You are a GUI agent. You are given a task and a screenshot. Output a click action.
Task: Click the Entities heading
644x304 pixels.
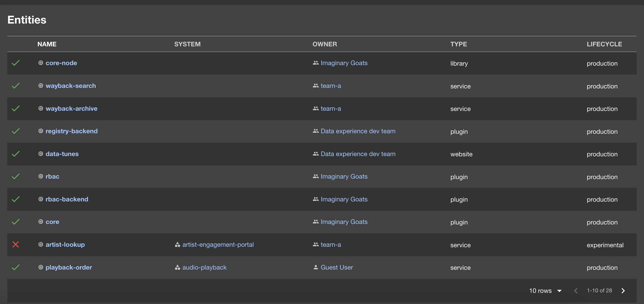(27, 20)
